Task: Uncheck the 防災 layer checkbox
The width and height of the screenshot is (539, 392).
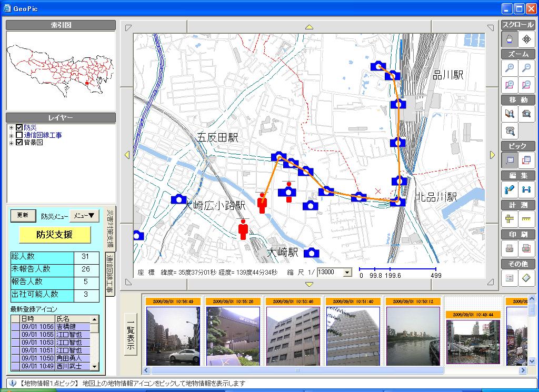Action: point(19,128)
